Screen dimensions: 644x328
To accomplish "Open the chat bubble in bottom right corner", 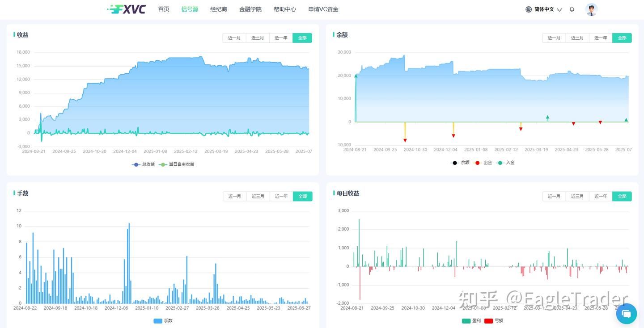I will [x=626, y=314].
